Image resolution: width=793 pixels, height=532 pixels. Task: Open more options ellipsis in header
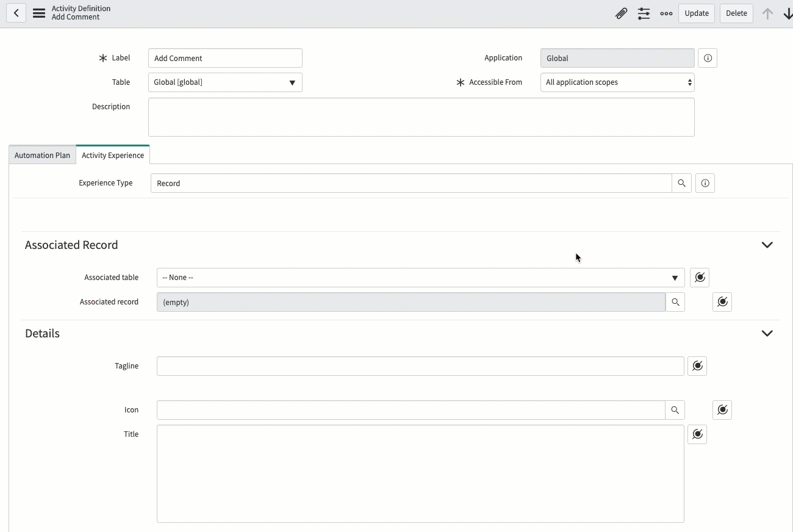666,13
